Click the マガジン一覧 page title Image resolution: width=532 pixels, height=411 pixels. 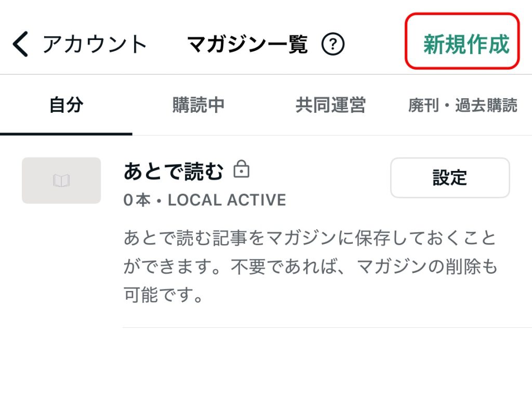pos(248,44)
